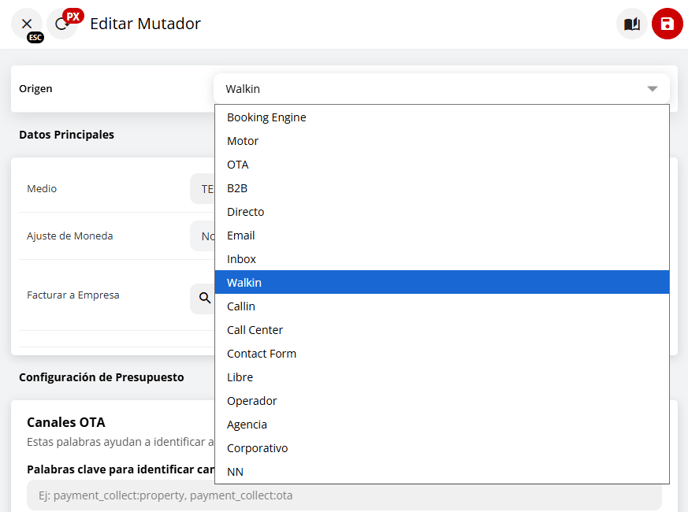Open the Medio dropdown field
This screenshot has height=512, width=688.
(202, 188)
